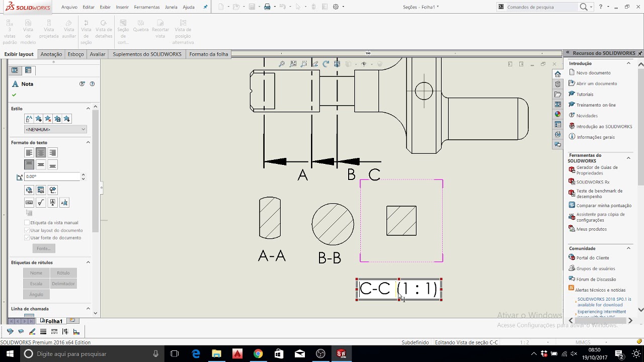Click the Delete style icon
This screenshot has width=644, height=362.
tap(48, 119)
